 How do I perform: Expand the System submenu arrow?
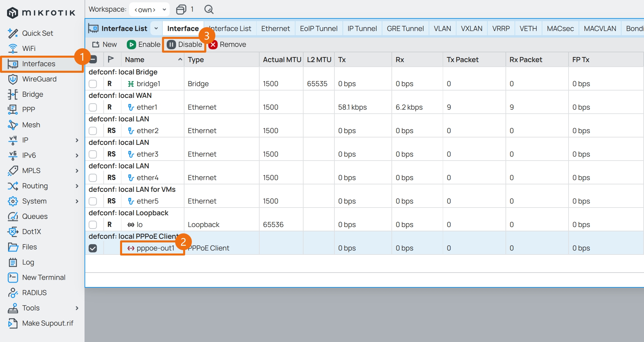[x=77, y=201]
